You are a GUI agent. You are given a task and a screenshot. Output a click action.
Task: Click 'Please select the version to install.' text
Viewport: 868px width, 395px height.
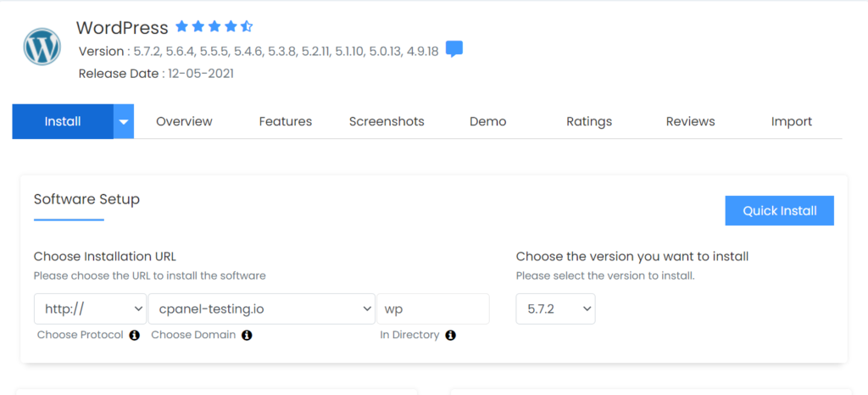pos(605,275)
